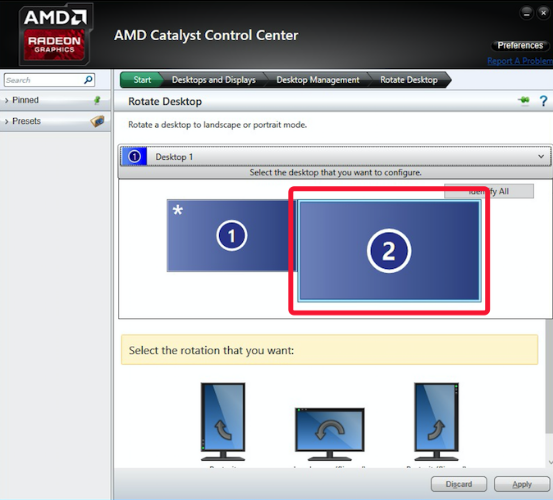Follow the Report A Problem link
Image resolution: width=553 pixels, height=500 pixels.
tap(520, 61)
